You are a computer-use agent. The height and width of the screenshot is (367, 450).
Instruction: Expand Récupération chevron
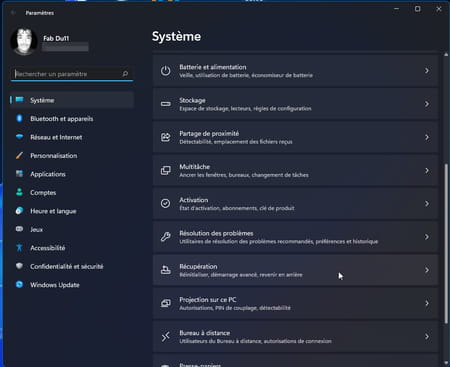pos(427,270)
